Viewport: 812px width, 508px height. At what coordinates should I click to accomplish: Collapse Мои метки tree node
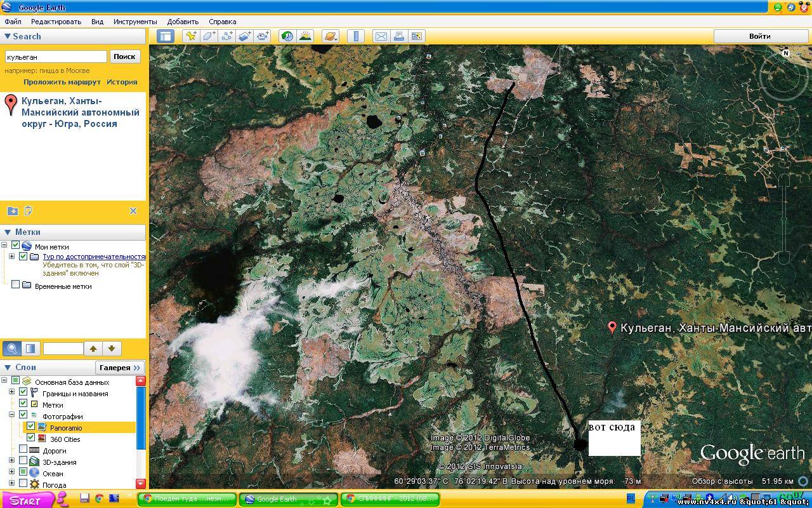click(x=4, y=246)
